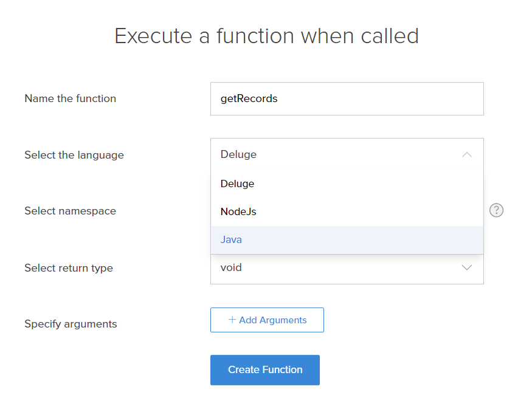Click the 'Select the language' label
This screenshot has width=532, height=398.
point(74,155)
